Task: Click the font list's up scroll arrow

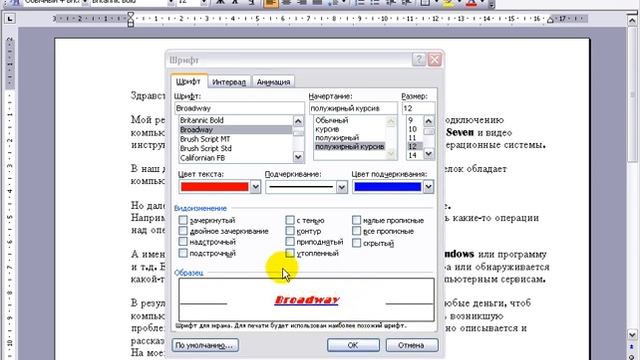Action: tap(298, 121)
